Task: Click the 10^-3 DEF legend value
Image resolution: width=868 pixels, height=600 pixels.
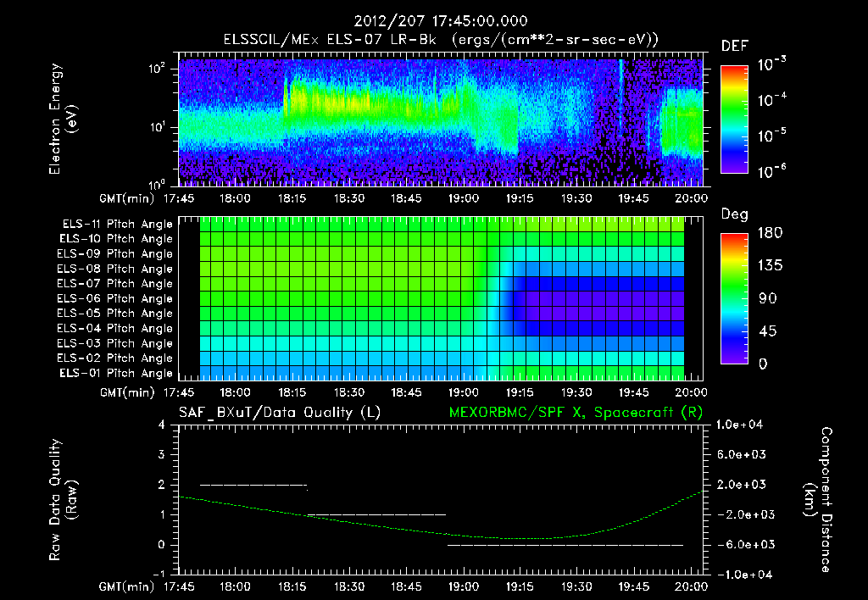Action: coord(771,64)
